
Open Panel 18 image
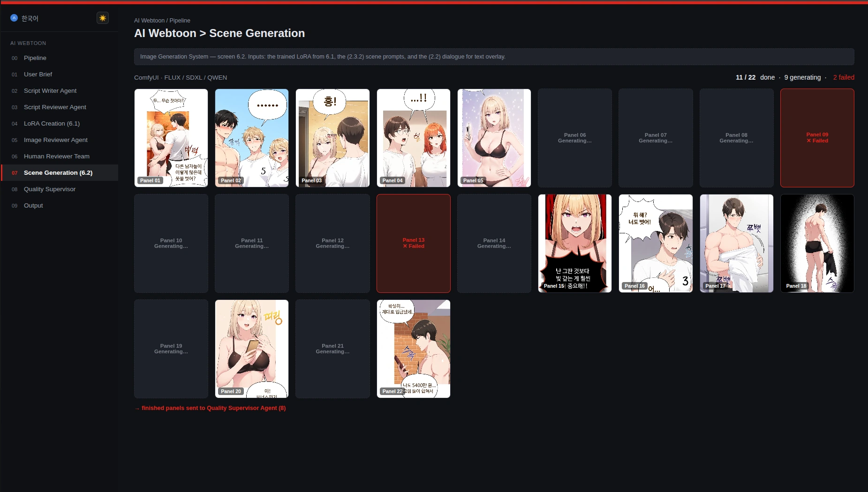(x=817, y=243)
